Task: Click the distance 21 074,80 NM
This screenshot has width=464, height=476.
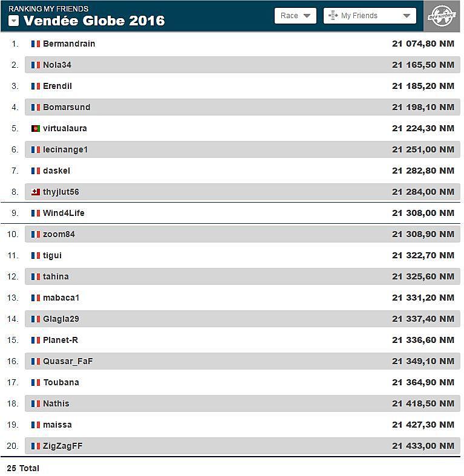Action: click(x=423, y=44)
